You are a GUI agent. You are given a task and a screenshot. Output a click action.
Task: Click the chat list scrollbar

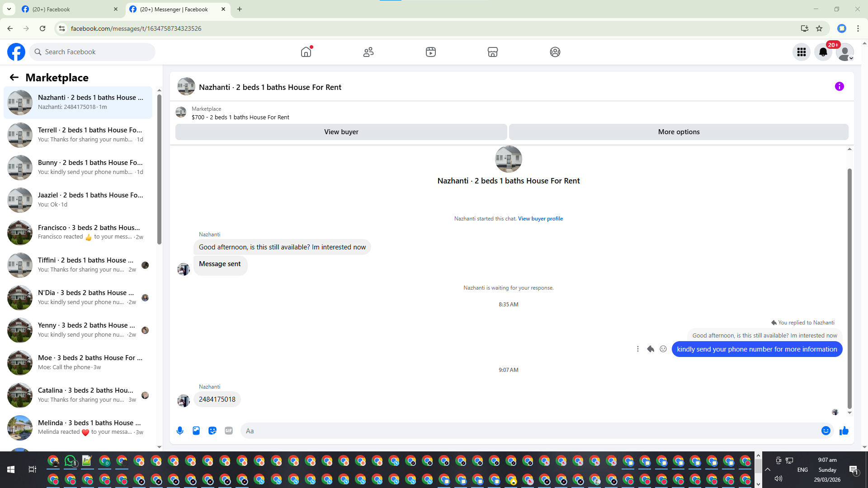click(159, 169)
